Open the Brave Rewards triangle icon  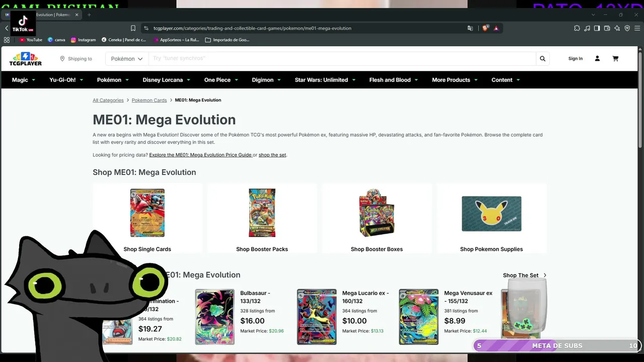(496, 28)
